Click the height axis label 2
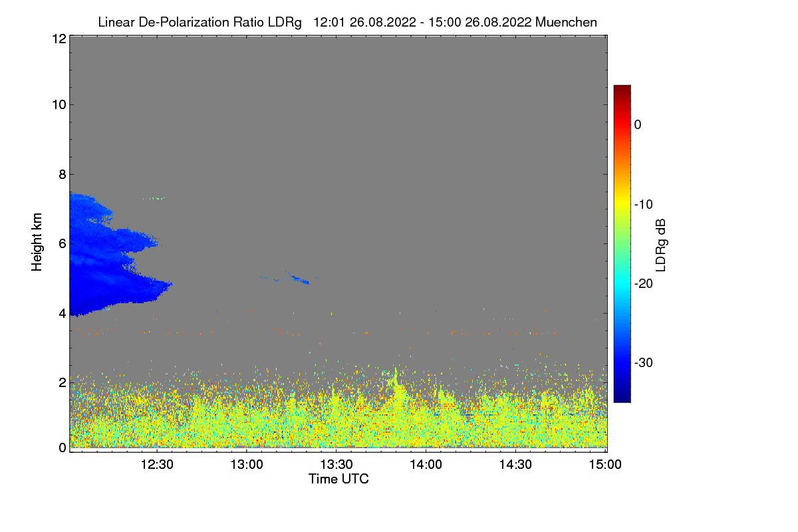798x532 pixels. coord(62,382)
